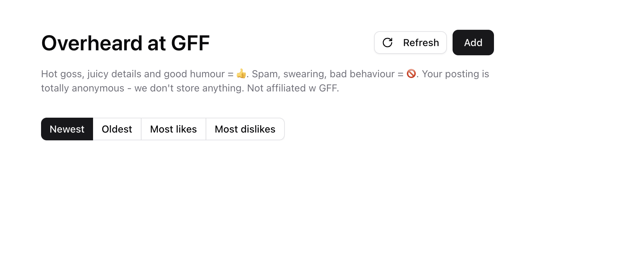Click the red prohibited sign emoji
Viewport: 644px width, 280px height.
(411, 74)
